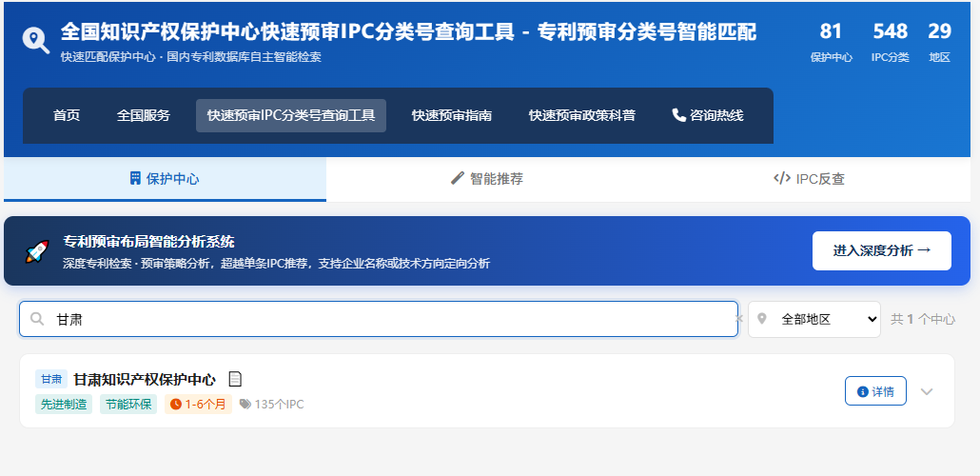Click the 548 IPC分类 statistic
Viewport: 980px width, 476px height.
890,43
